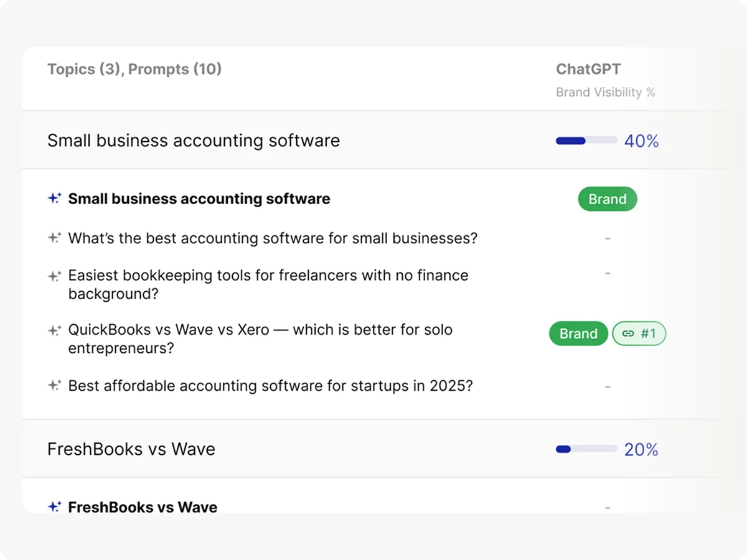This screenshot has height=560, width=747.
Task: Collapse the Small business accounting software topic row
Action: click(x=194, y=141)
